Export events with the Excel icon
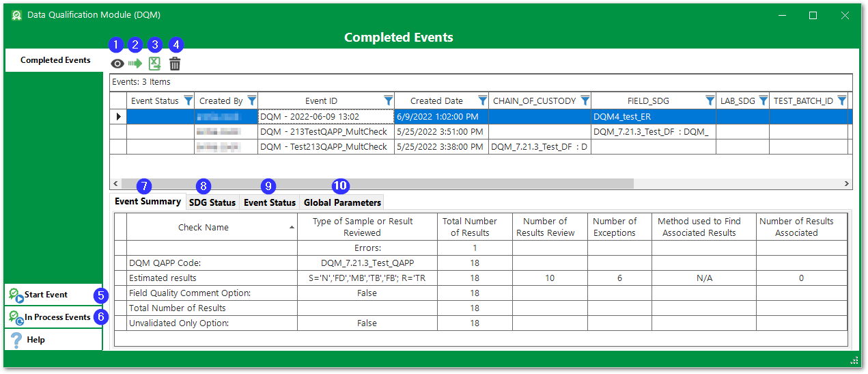868x374 pixels. tap(155, 64)
